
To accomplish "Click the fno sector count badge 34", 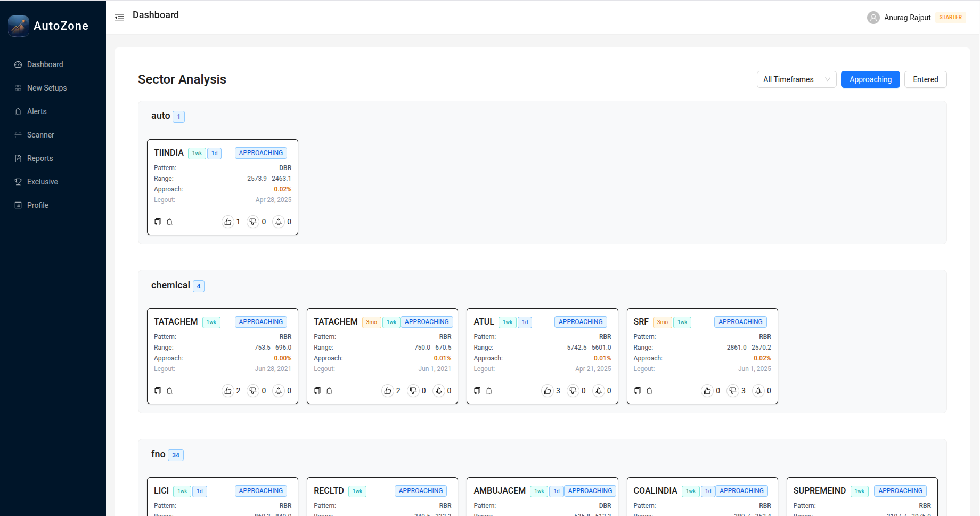I will tap(176, 455).
